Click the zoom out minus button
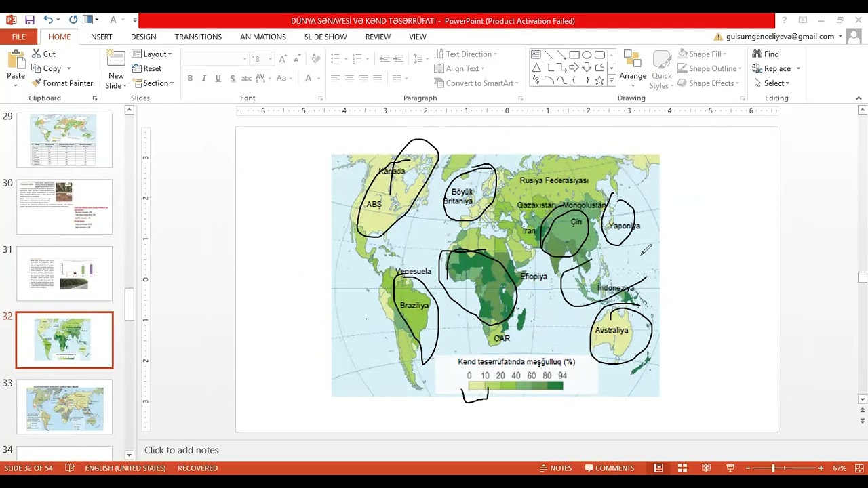This screenshot has width=868, height=488. tap(748, 468)
